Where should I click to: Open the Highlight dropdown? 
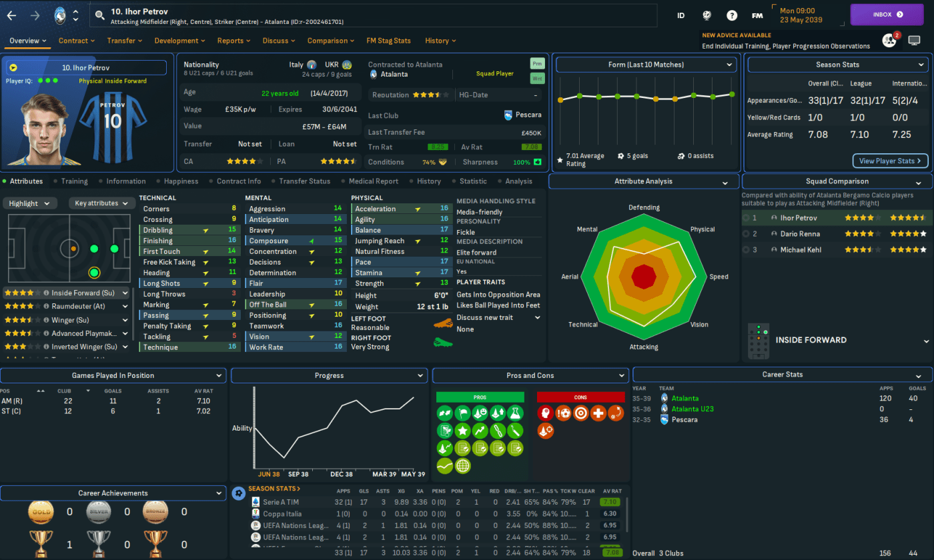[x=30, y=203]
